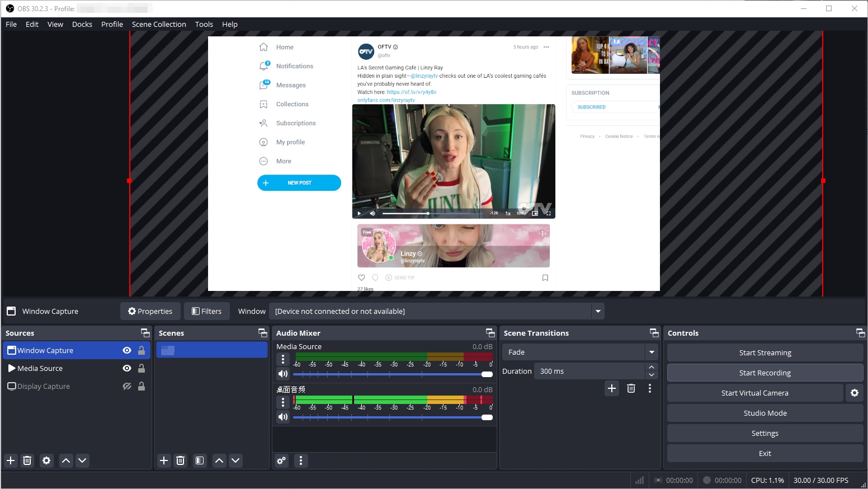This screenshot has width=868, height=489.
Task: Delete the selected scene with the trash icon
Action: click(x=180, y=460)
